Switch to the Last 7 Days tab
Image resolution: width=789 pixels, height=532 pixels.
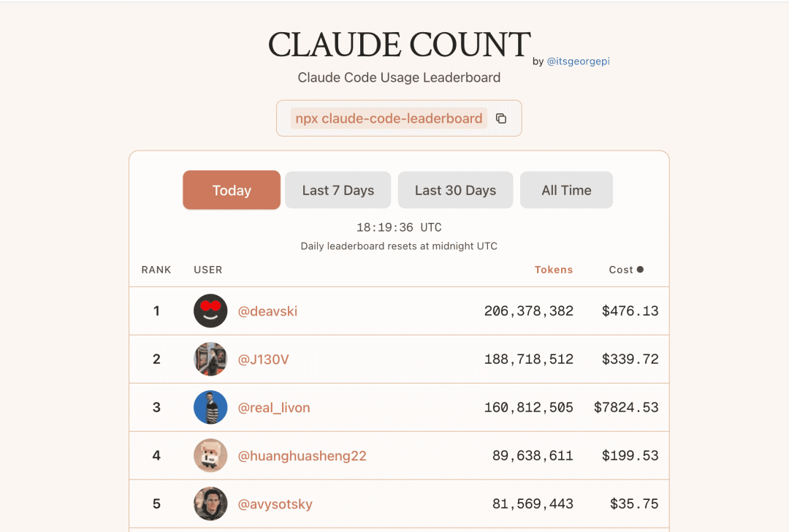click(338, 190)
